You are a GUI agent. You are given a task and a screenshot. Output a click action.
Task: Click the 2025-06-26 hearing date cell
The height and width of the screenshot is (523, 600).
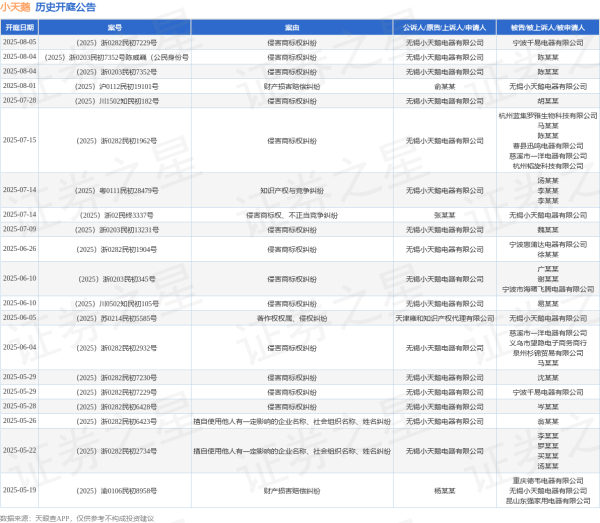pos(18,248)
